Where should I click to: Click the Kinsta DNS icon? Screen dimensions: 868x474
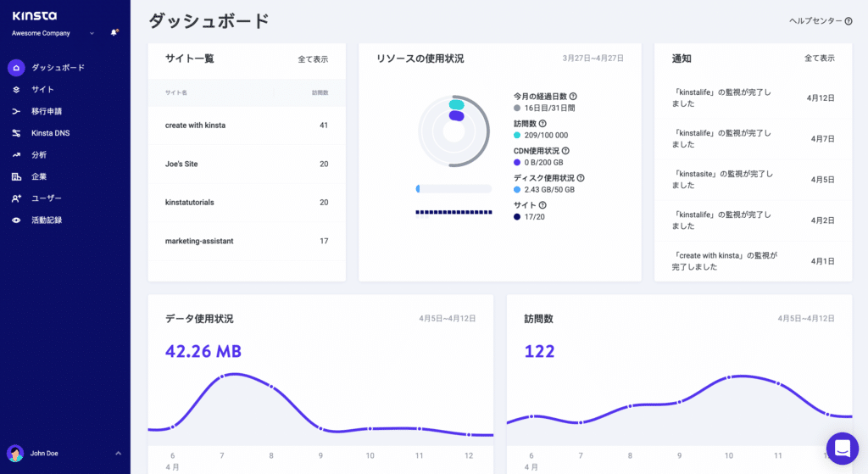tap(16, 133)
